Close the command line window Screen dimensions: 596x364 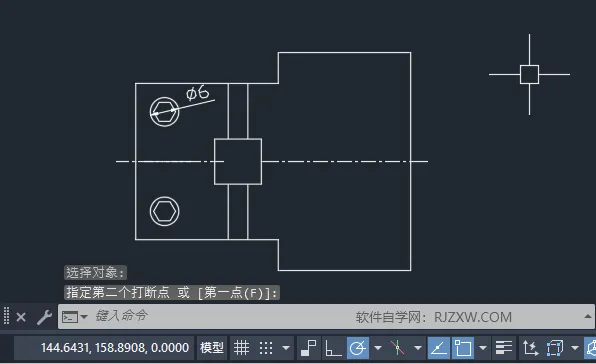pyautogui.click(x=21, y=317)
